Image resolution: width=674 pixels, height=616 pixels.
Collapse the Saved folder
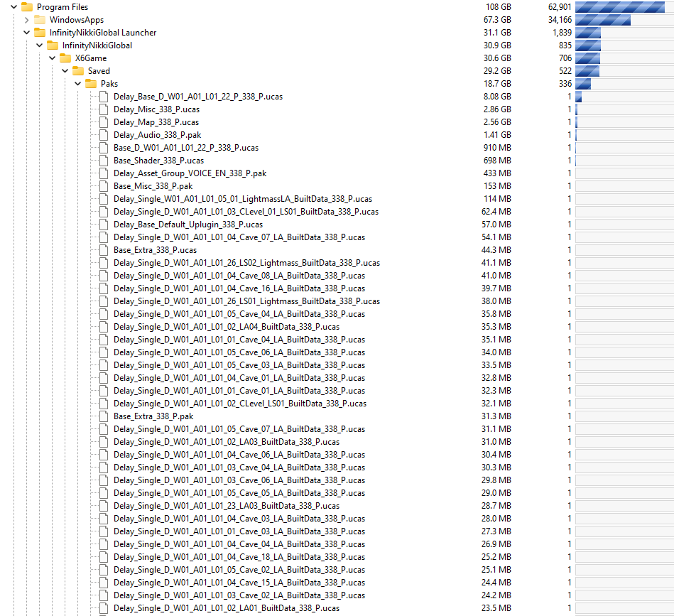tap(65, 71)
